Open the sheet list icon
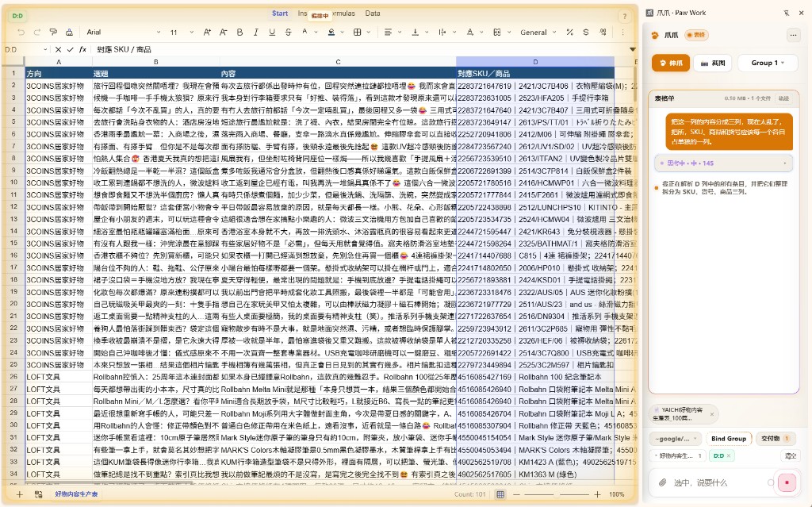 [x=38, y=494]
